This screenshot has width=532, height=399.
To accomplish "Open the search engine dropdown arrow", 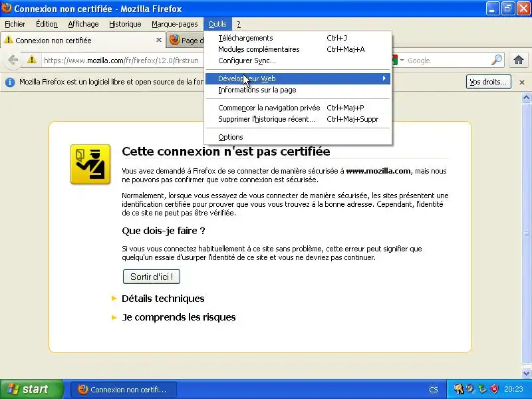I will (x=402, y=60).
